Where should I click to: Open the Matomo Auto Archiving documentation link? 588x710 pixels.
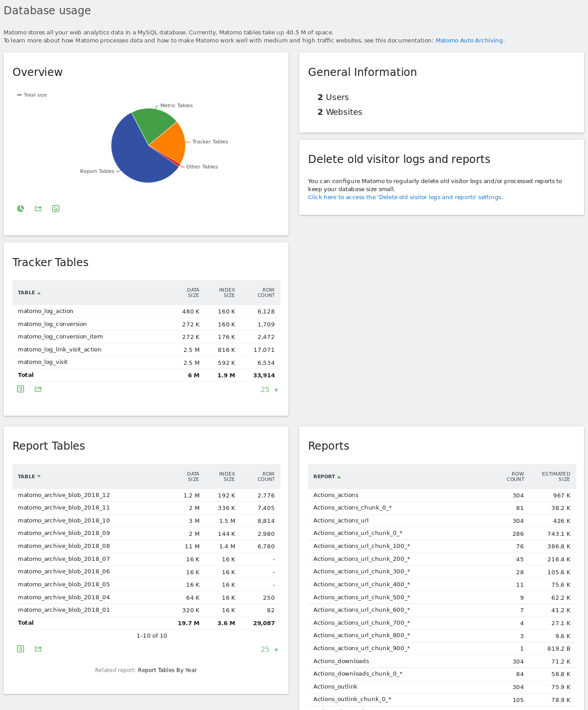pyautogui.click(x=470, y=41)
